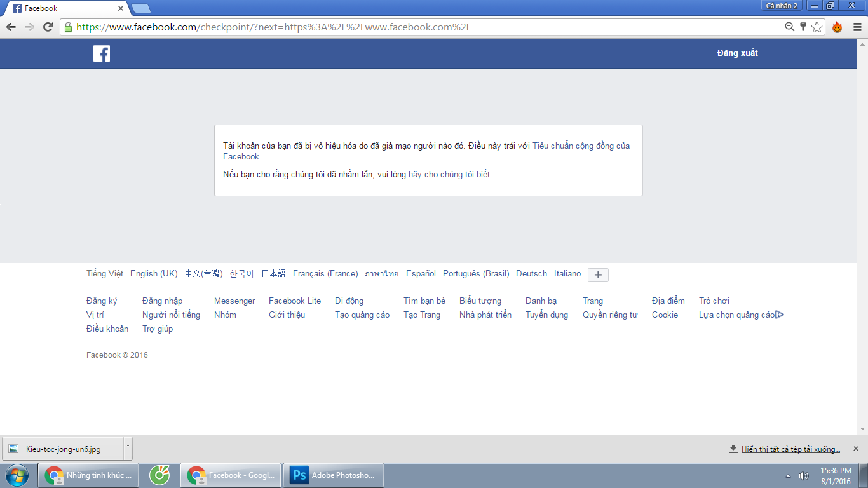The image size is (868, 488).
Task: Reload the page with refresh icon
Action: [48, 27]
